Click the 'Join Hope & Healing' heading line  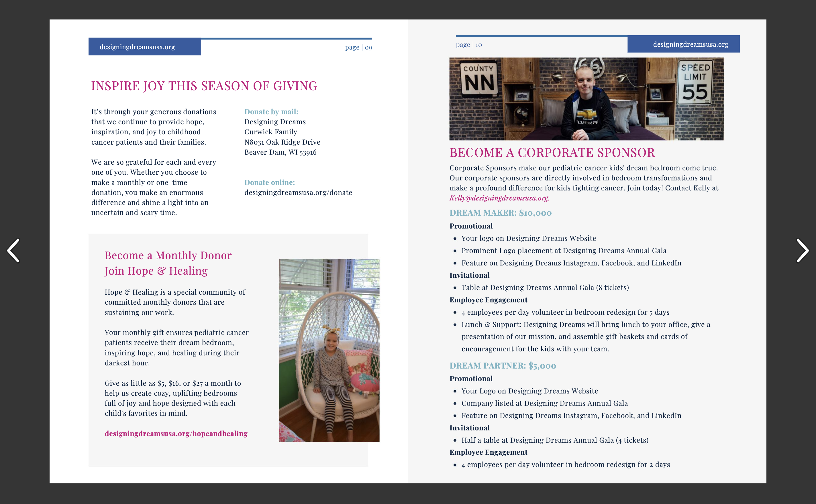click(x=156, y=271)
